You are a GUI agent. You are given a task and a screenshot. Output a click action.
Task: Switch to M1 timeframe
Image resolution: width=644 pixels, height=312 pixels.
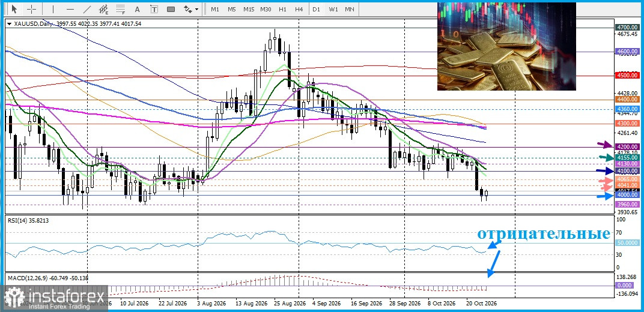[215, 9]
